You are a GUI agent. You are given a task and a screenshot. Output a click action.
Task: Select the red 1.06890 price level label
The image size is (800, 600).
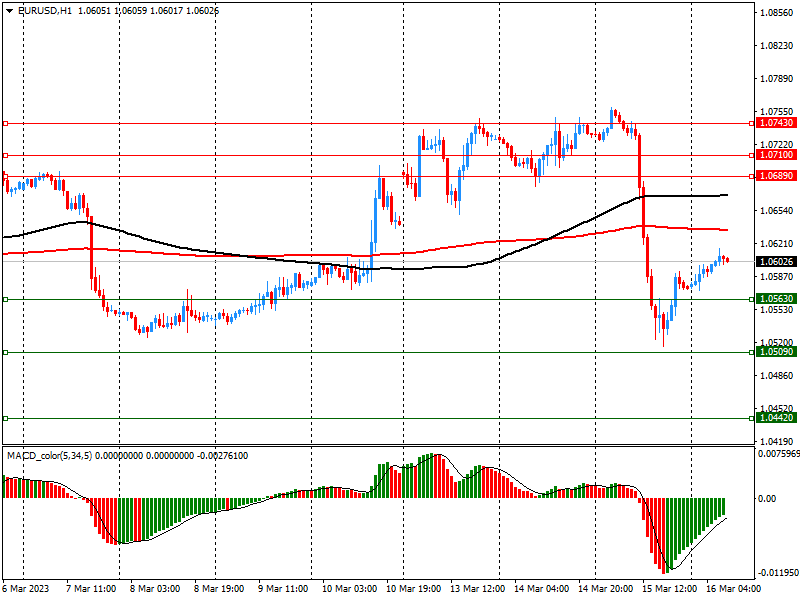[x=777, y=176]
